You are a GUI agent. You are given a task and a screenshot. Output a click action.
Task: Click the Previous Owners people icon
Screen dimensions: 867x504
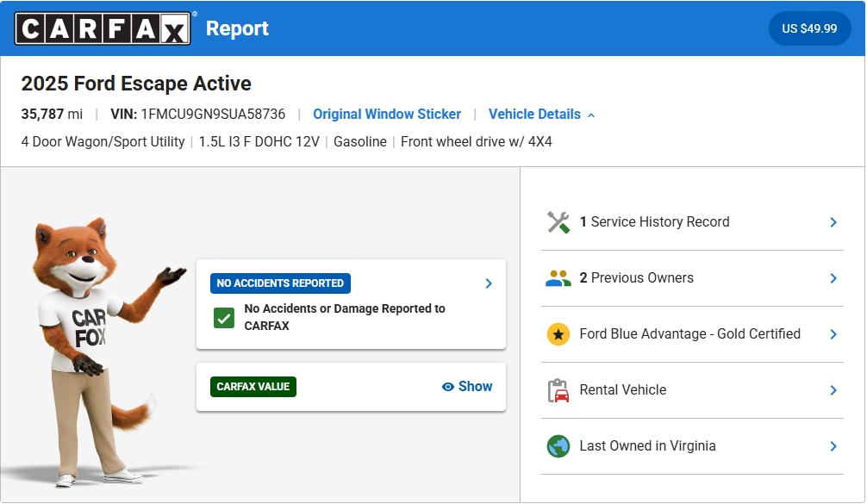(558, 278)
